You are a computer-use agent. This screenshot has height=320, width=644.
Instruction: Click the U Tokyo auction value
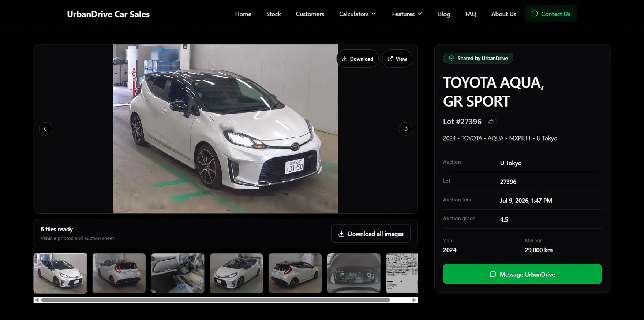click(510, 163)
